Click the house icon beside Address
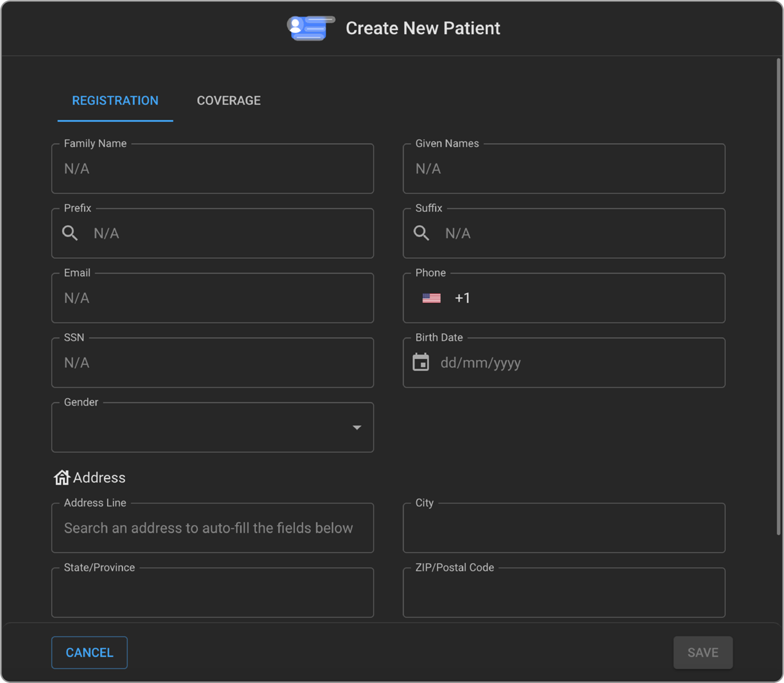Viewport: 784px width, 683px height. pyautogui.click(x=62, y=477)
